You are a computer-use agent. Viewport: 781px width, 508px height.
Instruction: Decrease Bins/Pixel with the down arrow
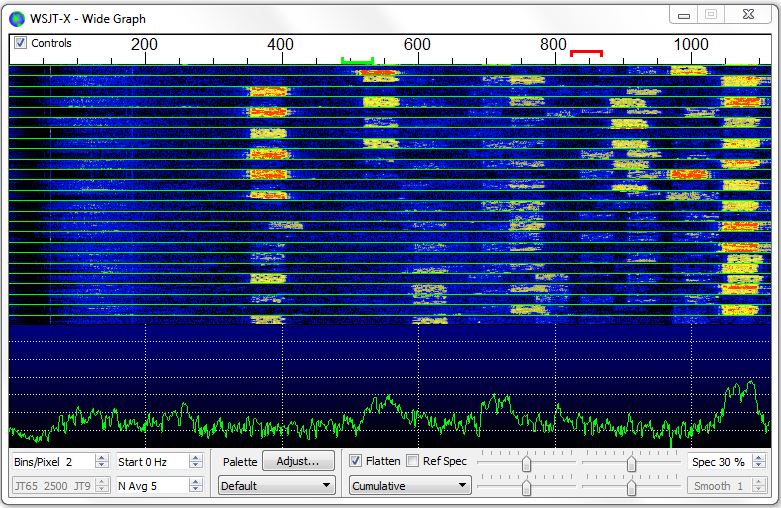point(100,466)
